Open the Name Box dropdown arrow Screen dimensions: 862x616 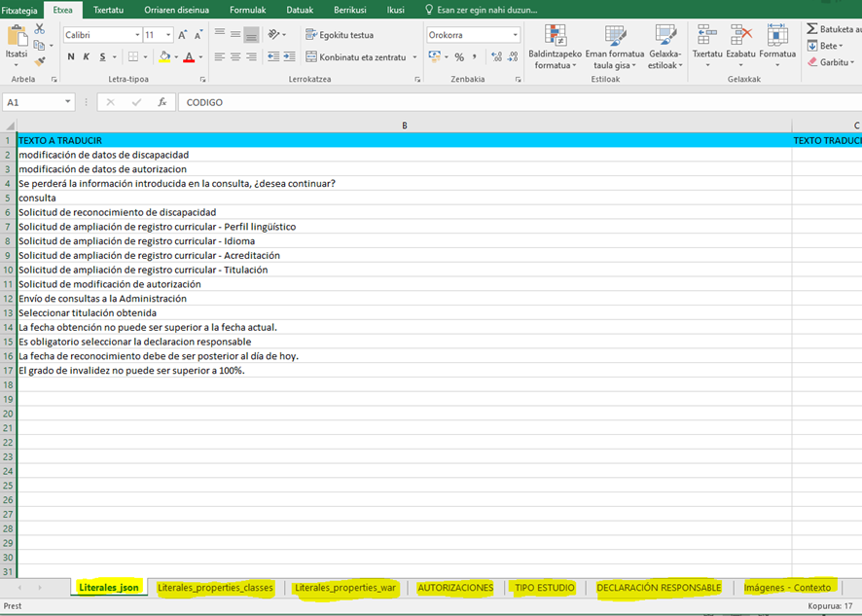[x=68, y=102]
